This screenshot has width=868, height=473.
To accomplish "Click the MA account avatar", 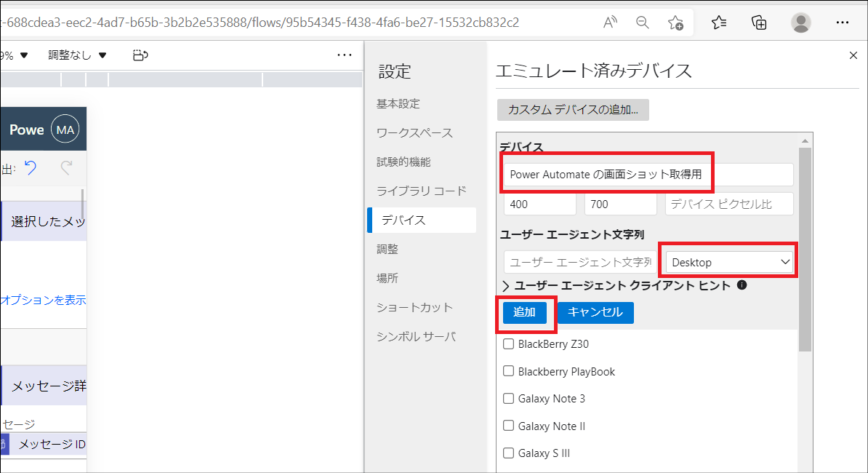I will pyautogui.click(x=65, y=130).
